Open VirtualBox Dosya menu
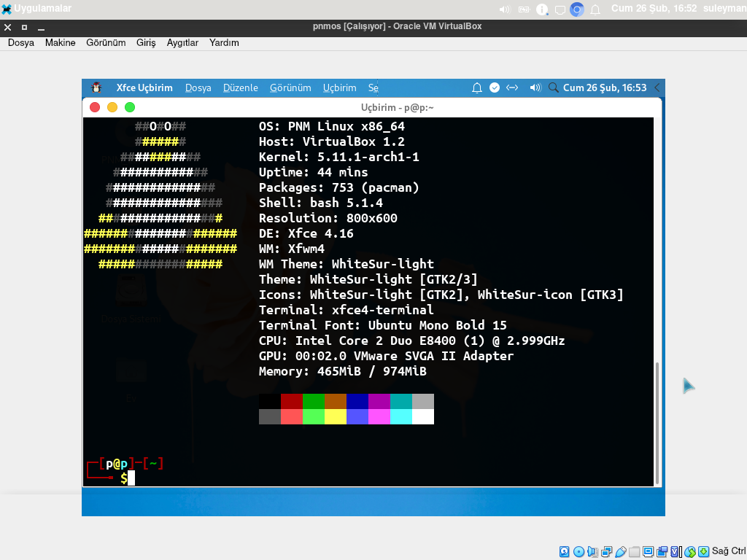Screen dimensions: 747x560 [x=21, y=43]
